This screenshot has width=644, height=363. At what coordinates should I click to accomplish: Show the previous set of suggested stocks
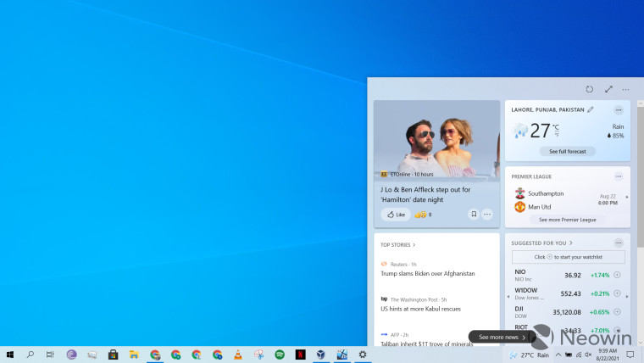(x=508, y=296)
